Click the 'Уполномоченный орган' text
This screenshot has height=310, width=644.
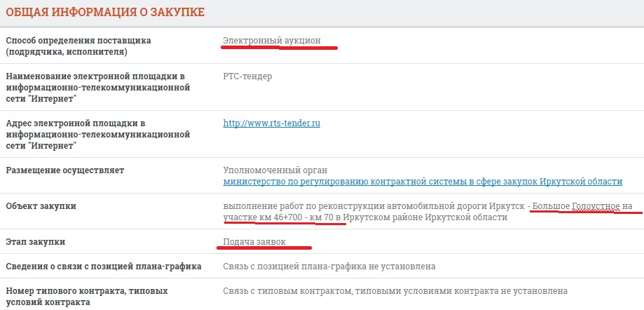tap(275, 170)
